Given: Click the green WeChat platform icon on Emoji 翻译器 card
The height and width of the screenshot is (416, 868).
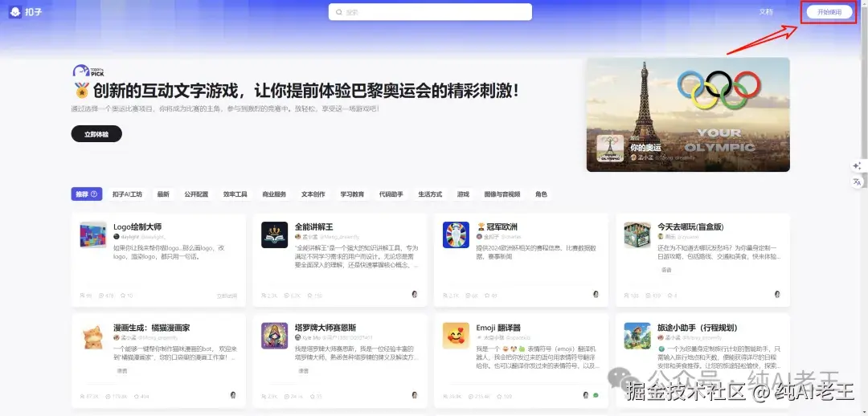Looking at the screenshot, I should (x=596, y=395).
